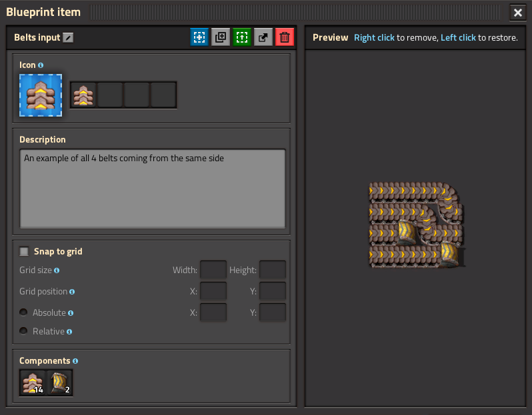Edit the Belts input name pencil icon
The image size is (532, 415).
(68, 37)
